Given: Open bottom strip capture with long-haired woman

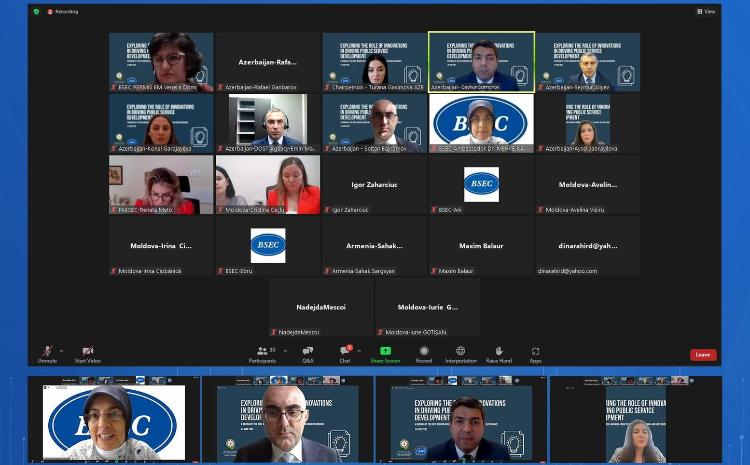Looking at the screenshot, I should coord(636,419).
